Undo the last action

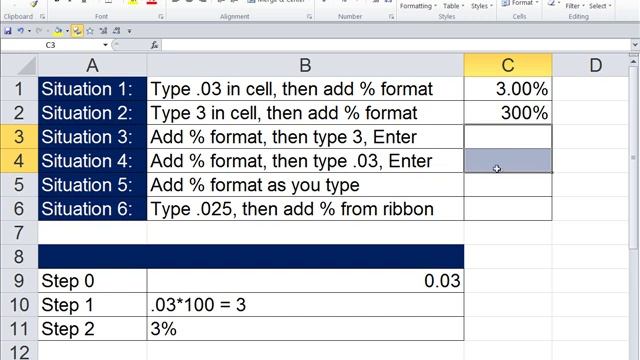point(20,31)
